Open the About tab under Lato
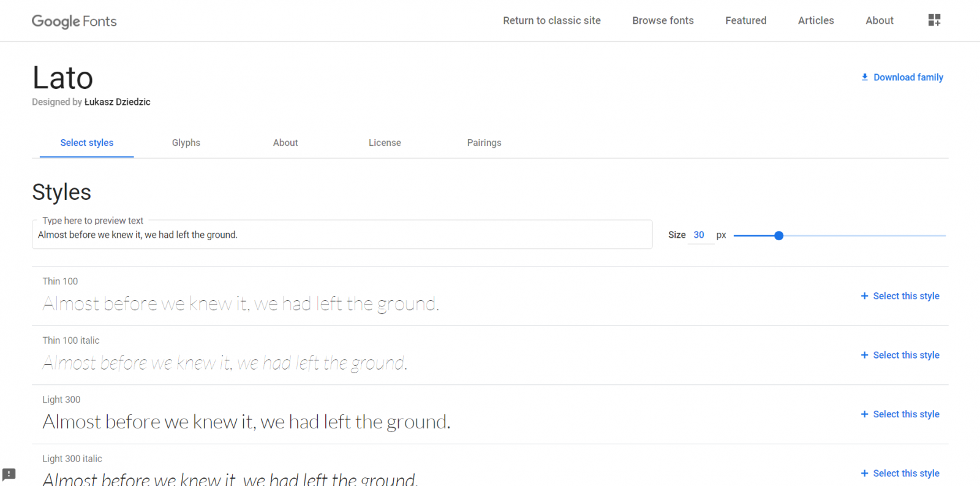Image resolution: width=980 pixels, height=486 pixels. pyautogui.click(x=285, y=143)
